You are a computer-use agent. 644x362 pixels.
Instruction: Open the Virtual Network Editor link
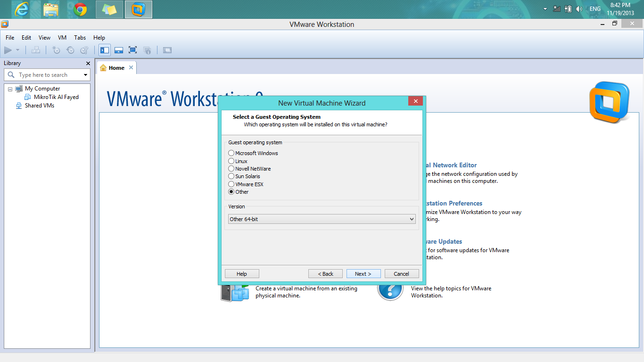[451, 165]
